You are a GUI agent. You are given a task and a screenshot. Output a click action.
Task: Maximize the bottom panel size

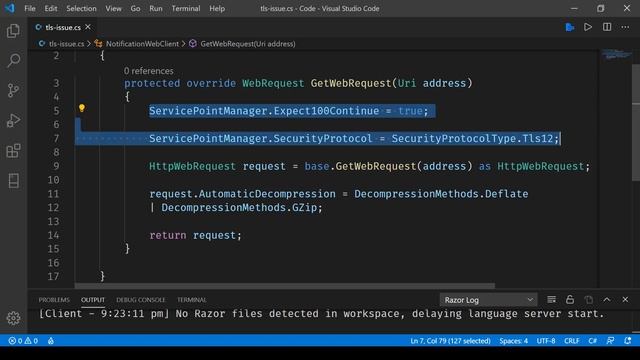607,300
